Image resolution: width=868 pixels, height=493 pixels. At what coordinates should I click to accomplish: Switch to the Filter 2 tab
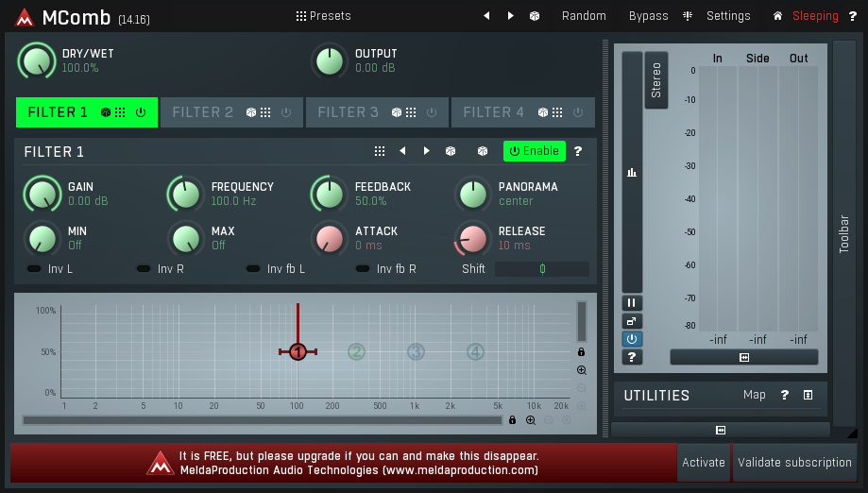(x=202, y=112)
